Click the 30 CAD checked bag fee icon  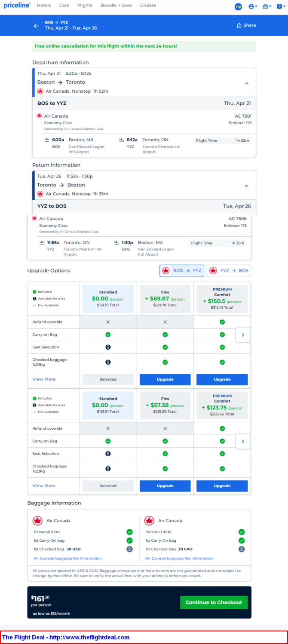[242, 549]
